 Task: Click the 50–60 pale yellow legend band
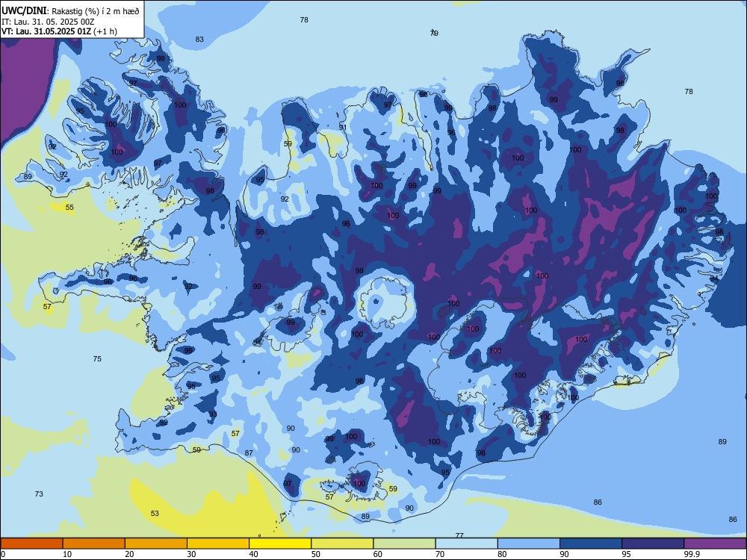click(342, 544)
